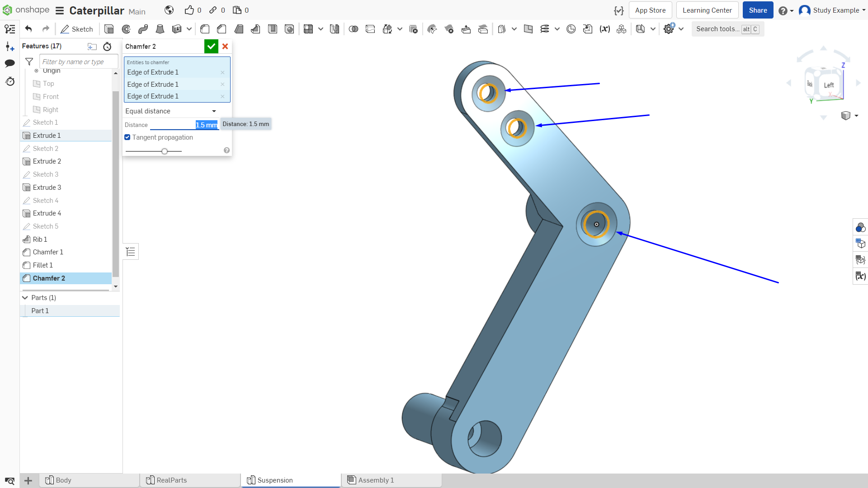Open the tab manager icon at bottom left
The height and width of the screenshot is (488, 868).
(10, 480)
